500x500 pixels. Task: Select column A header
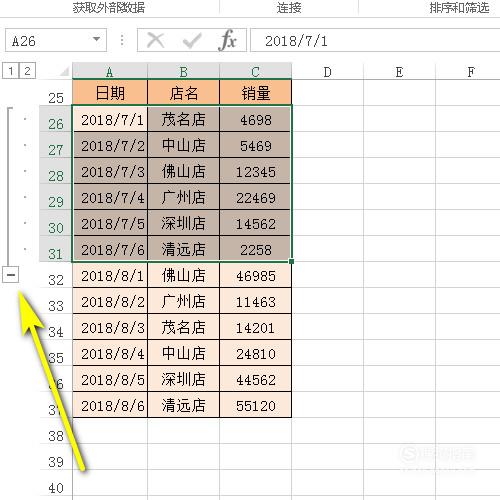click(x=110, y=71)
